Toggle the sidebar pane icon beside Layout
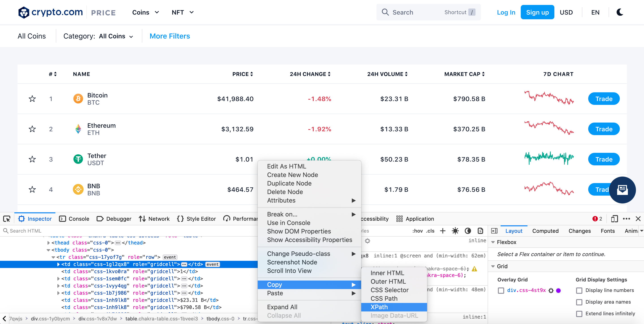 [x=494, y=231]
